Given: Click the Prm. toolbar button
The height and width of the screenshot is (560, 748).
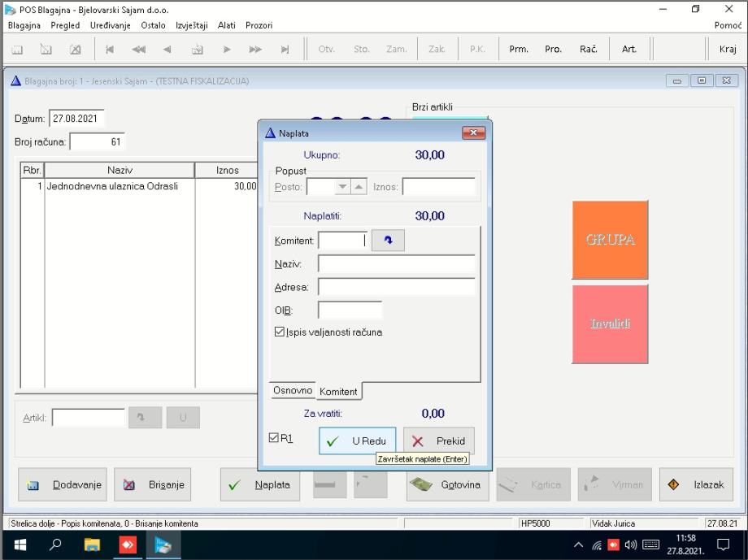Looking at the screenshot, I should [519, 49].
